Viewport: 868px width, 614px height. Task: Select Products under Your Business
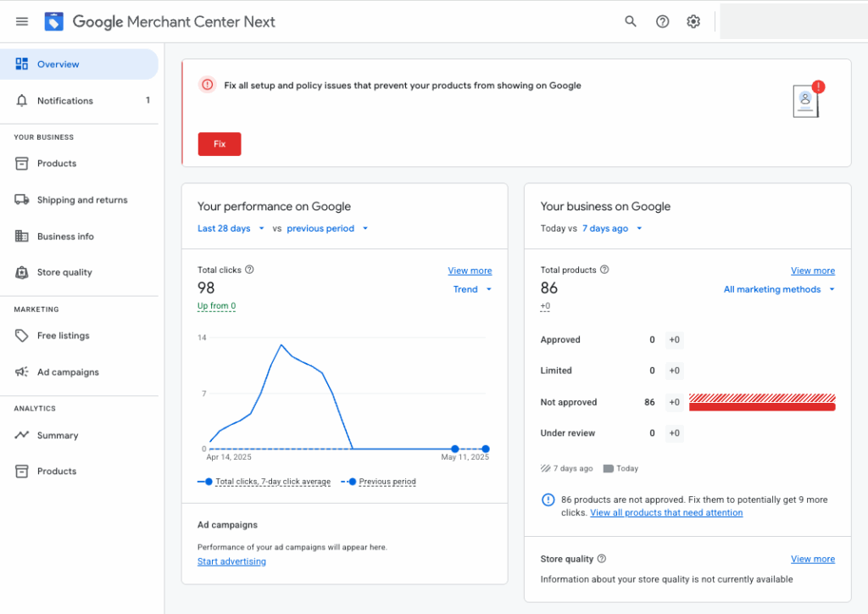56,163
